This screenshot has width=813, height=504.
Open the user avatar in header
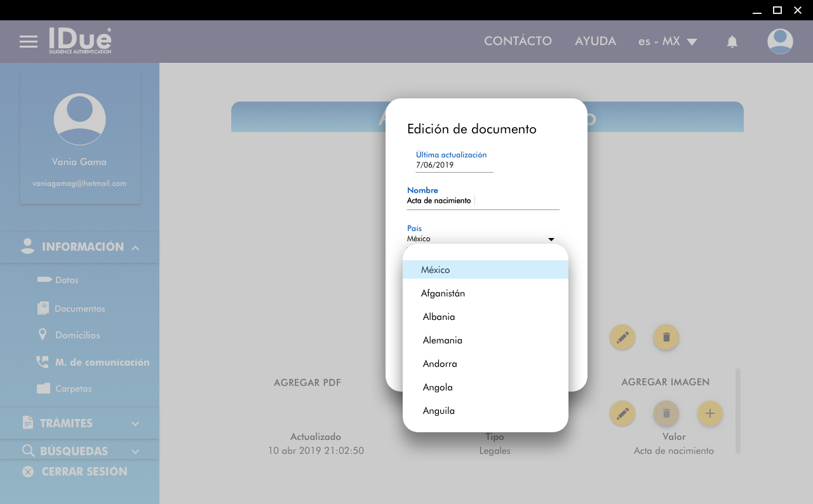779,41
